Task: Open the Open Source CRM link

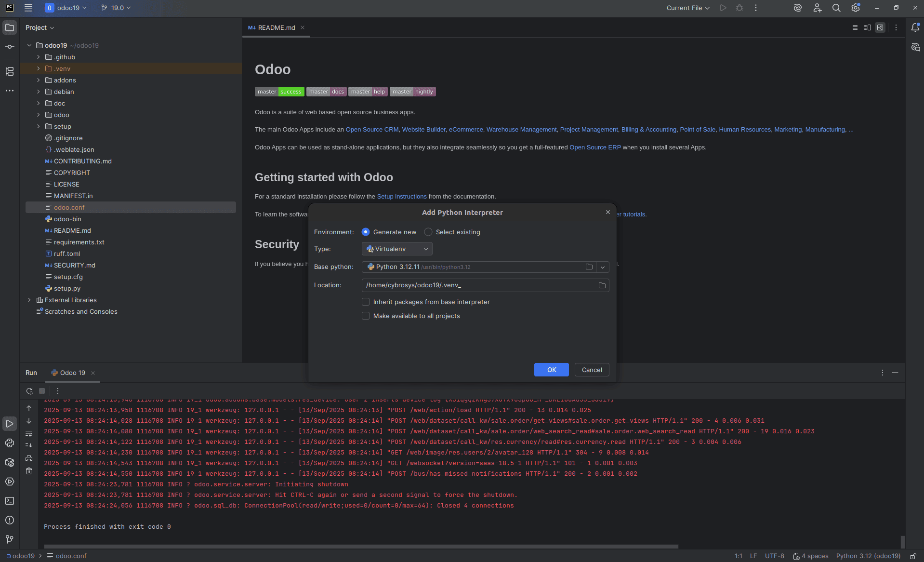Action: (372, 129)
